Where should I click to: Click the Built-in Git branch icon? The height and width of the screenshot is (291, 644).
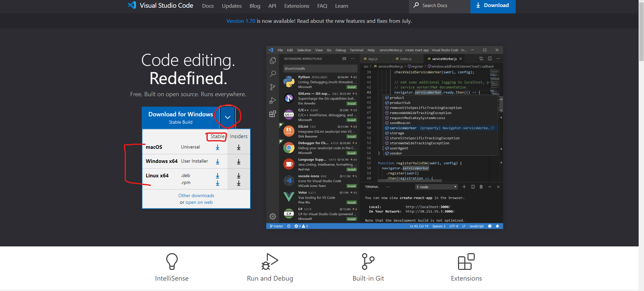368,261
